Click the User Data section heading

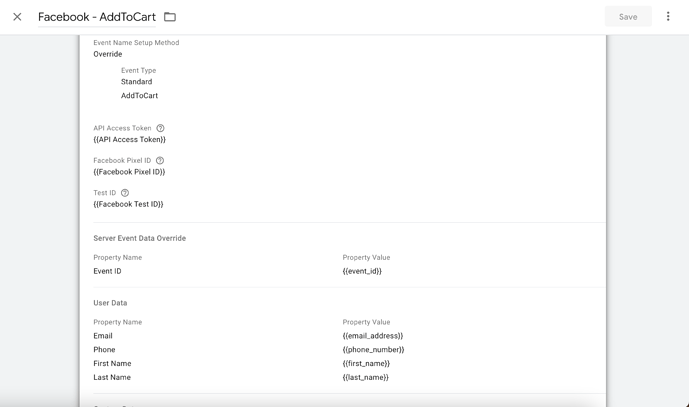tap(110, 303)
